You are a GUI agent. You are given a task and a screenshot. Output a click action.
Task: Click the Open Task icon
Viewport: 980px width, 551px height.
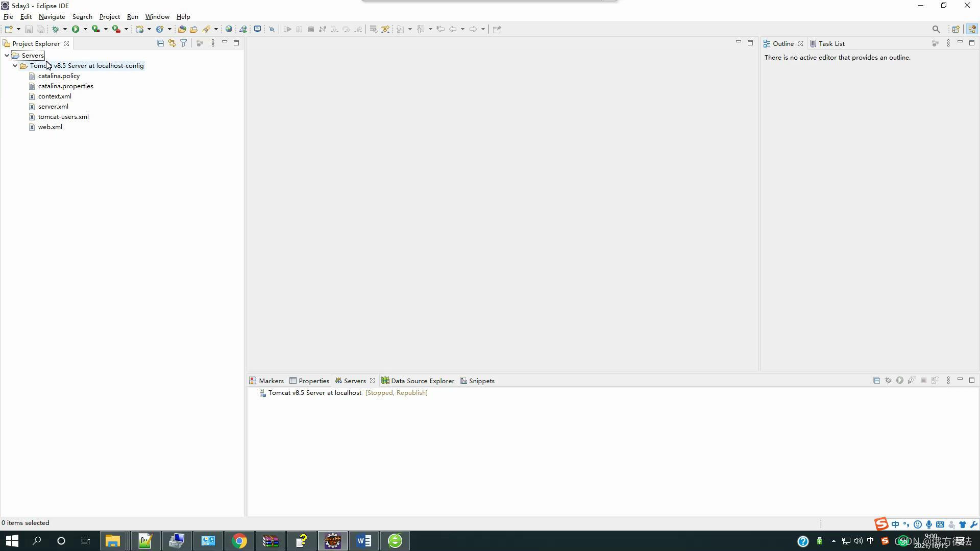[193, 29]
